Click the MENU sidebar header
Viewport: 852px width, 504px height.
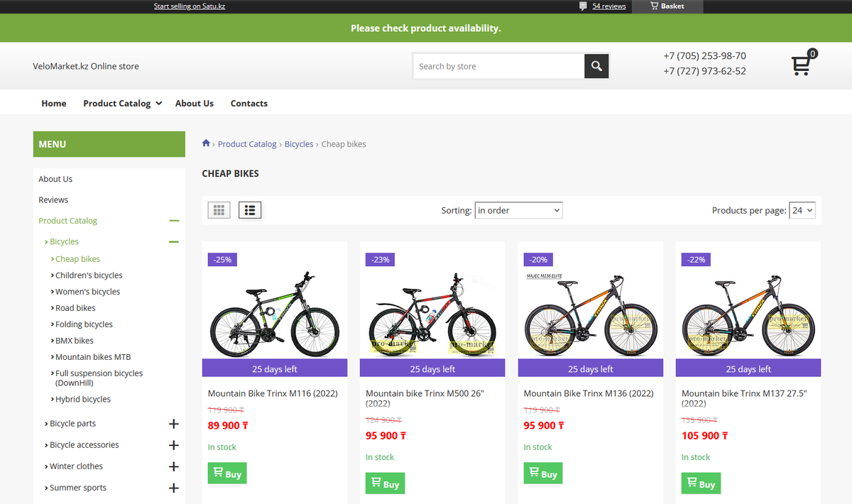tap(109, 144)
